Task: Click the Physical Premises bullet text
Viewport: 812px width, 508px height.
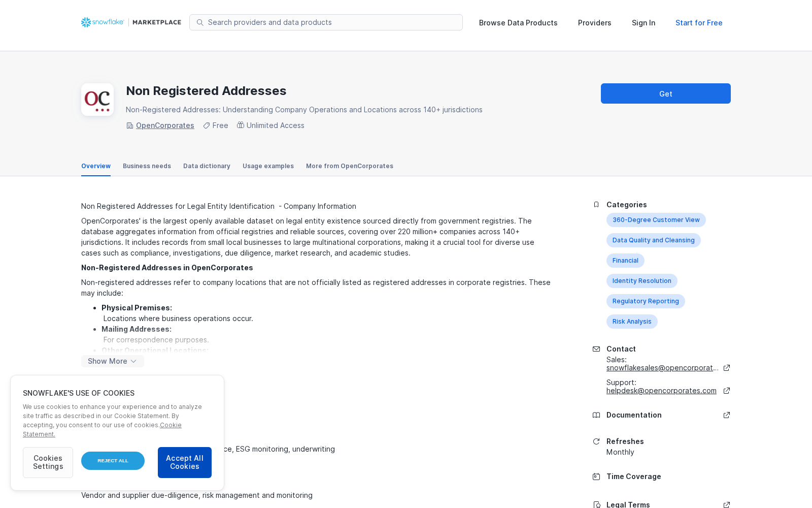Action: coord(137,308)
